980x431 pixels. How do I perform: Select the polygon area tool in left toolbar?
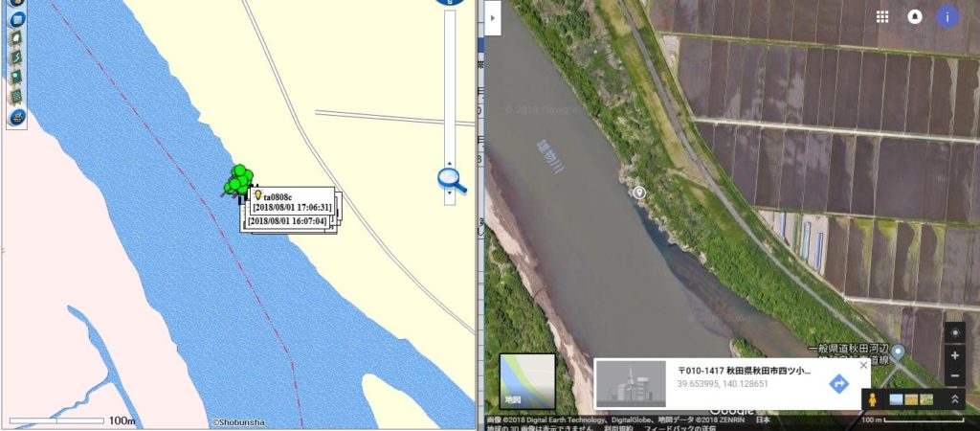pyautogui.click(x=17, y=37)
